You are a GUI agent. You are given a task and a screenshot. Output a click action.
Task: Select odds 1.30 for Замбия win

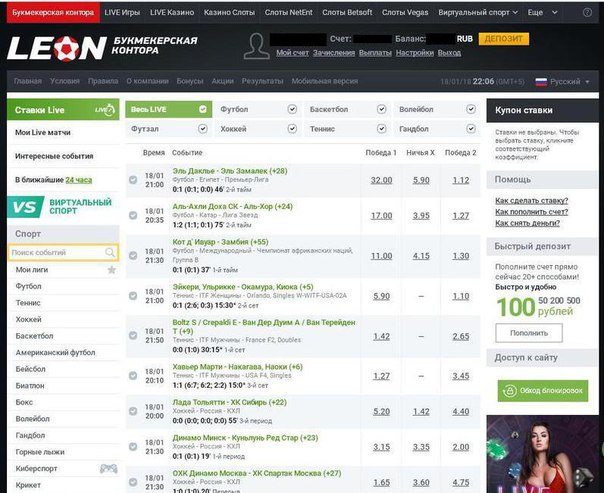[461, 256]
